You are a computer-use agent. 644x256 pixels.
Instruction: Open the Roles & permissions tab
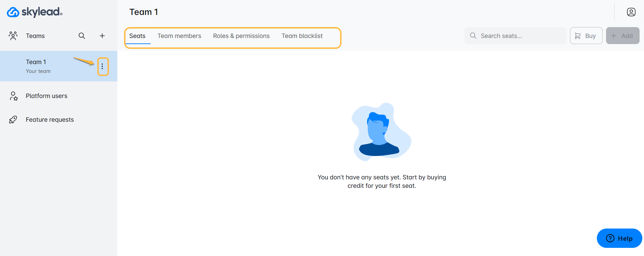click(241, 36)
